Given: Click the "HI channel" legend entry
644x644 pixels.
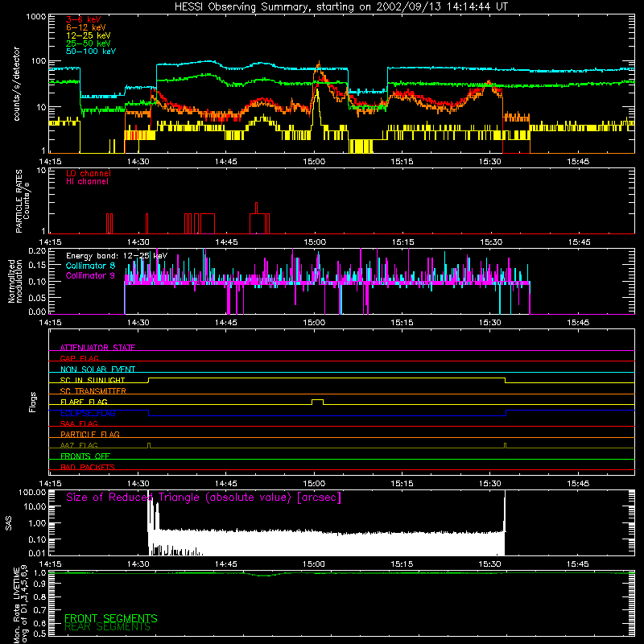Looking at the screenshot, I should [x=87, y=182].
